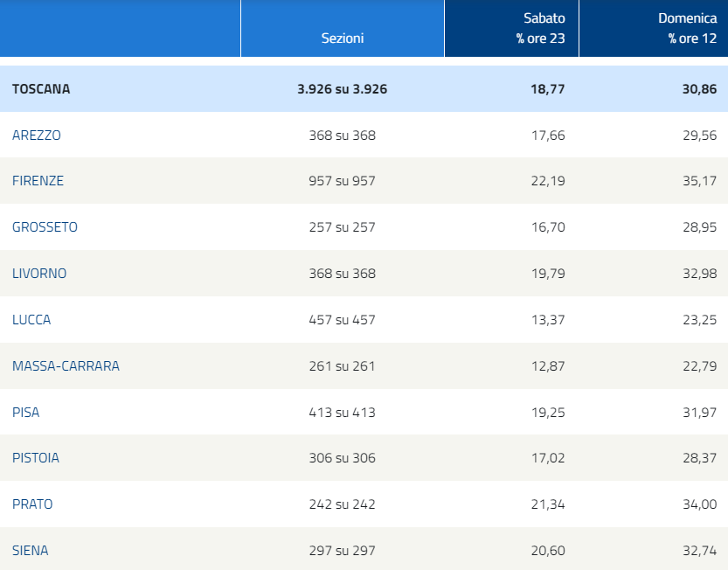Click the 3.926 su 3.926 sections cell
Image resolution: width=728 pixels, height=570 pixels.
click(x=343, y=88)
